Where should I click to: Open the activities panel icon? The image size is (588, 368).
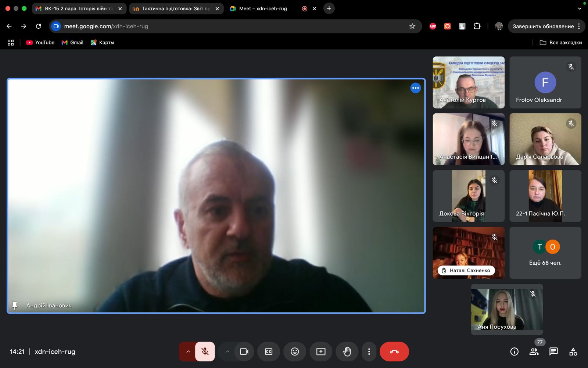[x=573, y=351]
